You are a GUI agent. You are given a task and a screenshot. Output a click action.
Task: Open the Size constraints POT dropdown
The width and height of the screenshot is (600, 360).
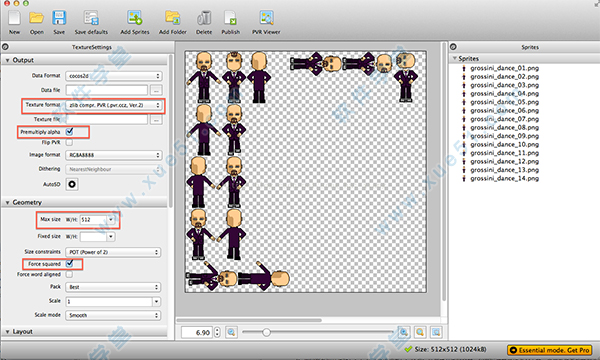click(113, 252)
